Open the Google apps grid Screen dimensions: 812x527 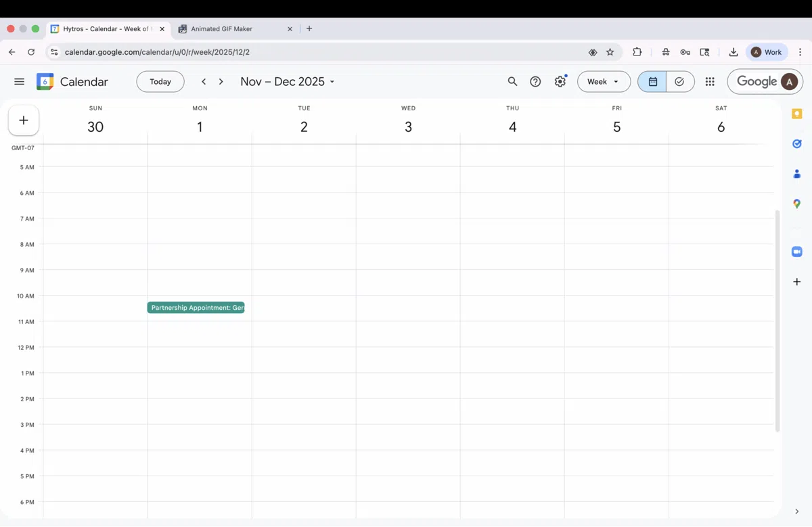click(x=710, y=82)
